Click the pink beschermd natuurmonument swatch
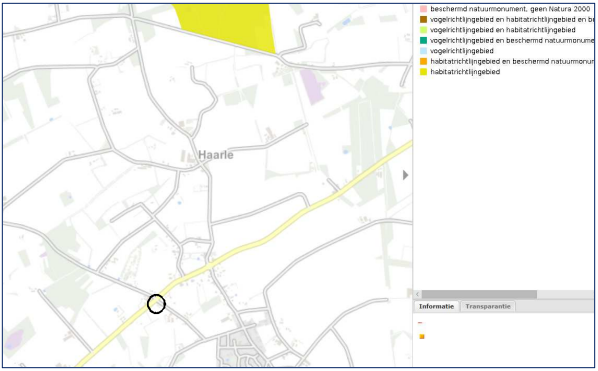 point(423,9)
